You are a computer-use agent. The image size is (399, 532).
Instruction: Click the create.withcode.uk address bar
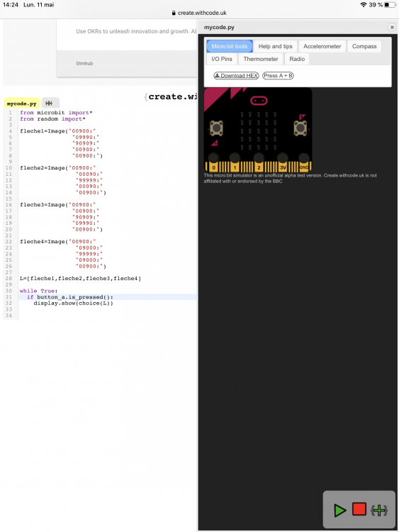(199, 13)
